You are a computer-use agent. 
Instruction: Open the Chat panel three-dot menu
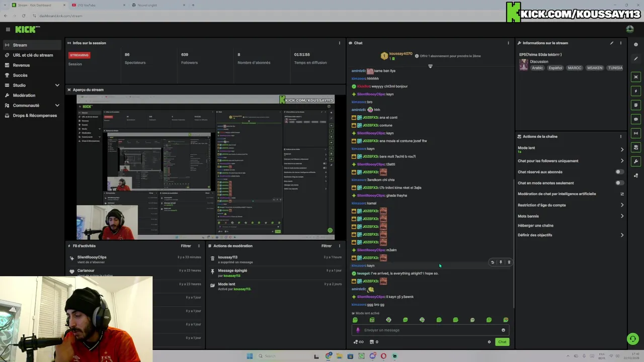[x=508, y=43]
